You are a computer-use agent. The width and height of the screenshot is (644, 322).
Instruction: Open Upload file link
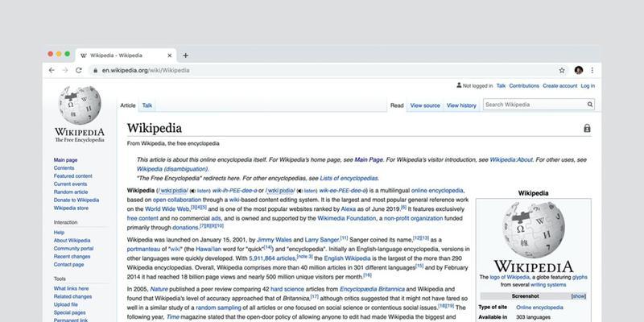coord(66,305)
